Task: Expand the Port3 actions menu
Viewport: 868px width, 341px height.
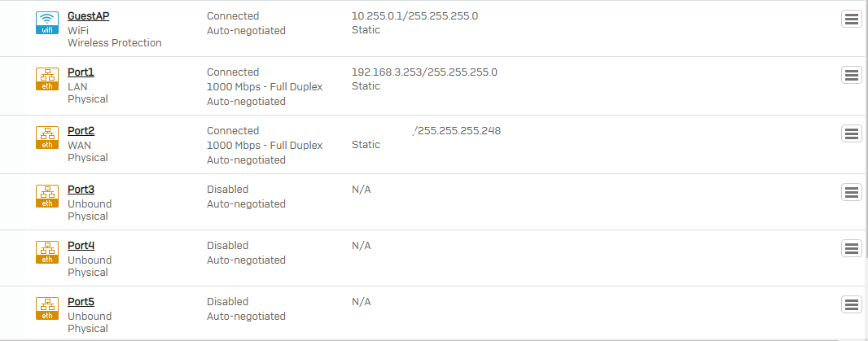Action: (852, 192)
